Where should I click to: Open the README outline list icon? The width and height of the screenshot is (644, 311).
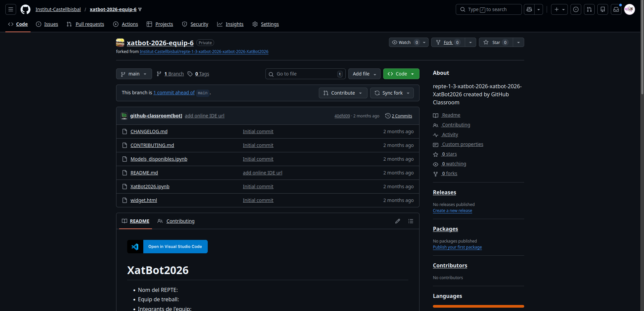411,221
